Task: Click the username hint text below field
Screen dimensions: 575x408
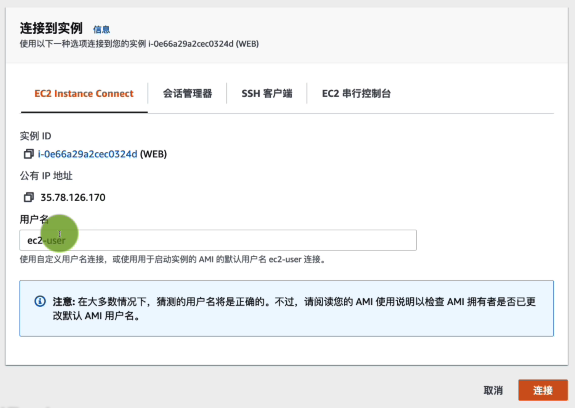Action: pyautogui.click(x=173, y=260)
